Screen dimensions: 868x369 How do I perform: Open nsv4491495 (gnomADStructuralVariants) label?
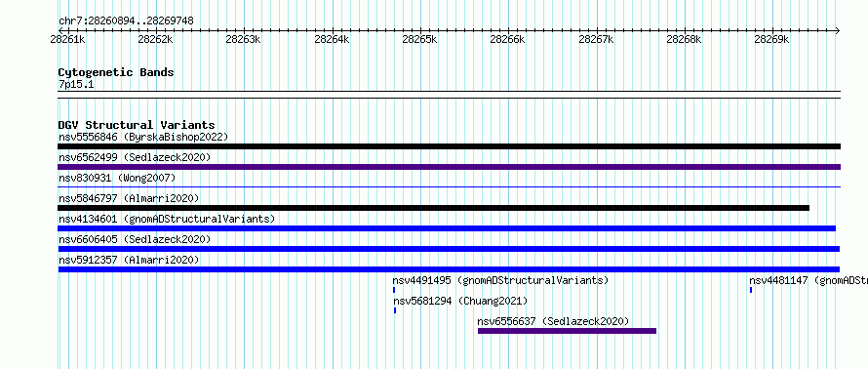click(500, 280)
